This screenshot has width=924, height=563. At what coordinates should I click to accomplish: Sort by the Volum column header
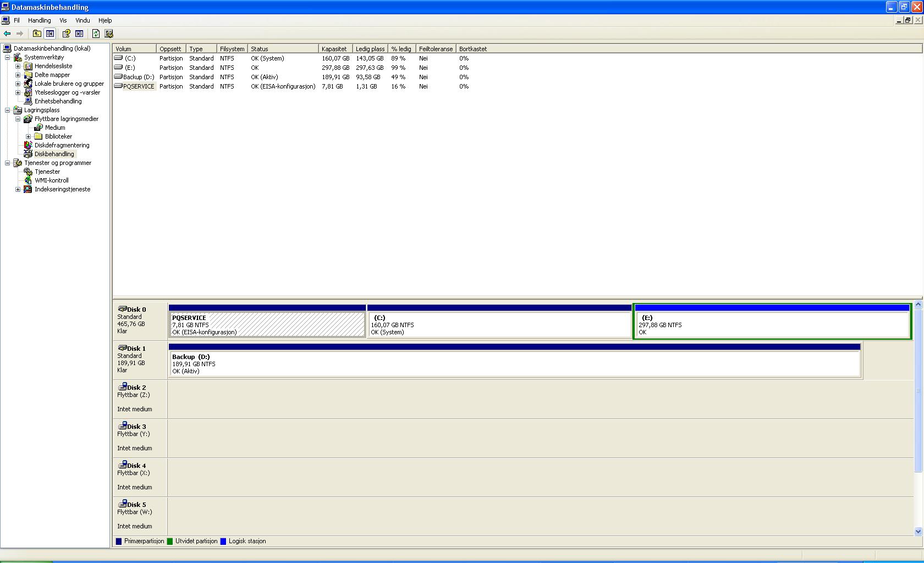pos(135,49)
